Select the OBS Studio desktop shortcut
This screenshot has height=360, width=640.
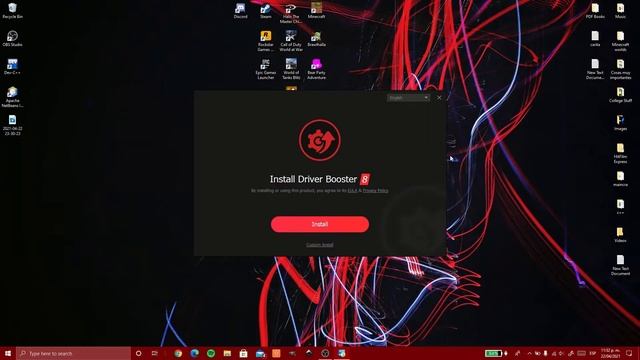point(12,39)
